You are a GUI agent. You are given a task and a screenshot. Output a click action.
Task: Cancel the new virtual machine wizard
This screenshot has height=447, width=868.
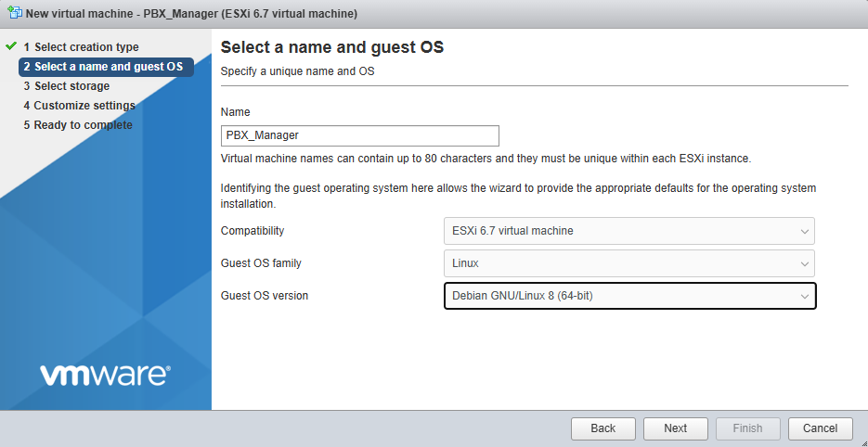click(820, 428)
